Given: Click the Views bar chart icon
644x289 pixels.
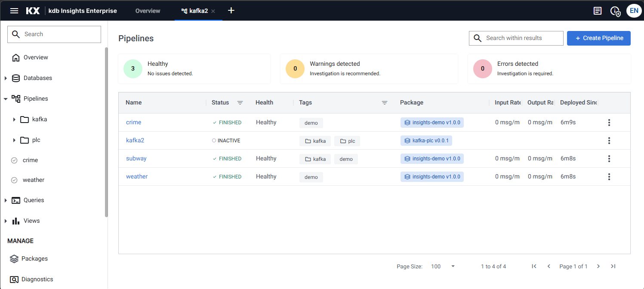Looking at the screenshot, I should tap(16, 221).
